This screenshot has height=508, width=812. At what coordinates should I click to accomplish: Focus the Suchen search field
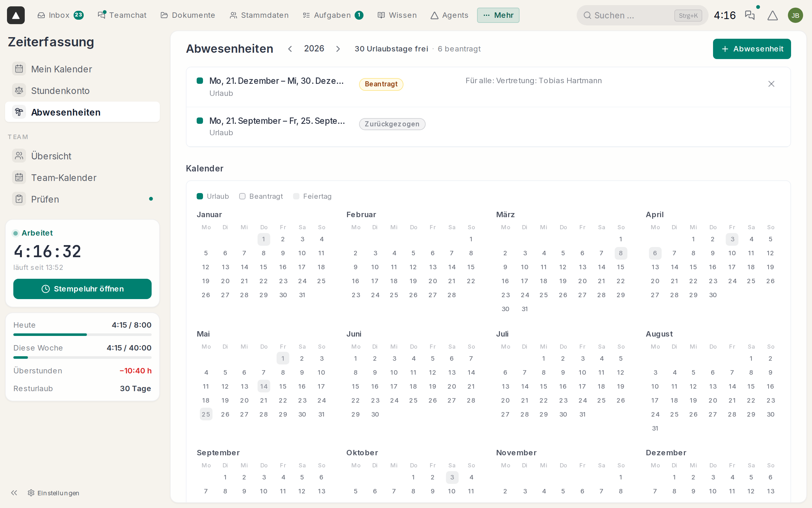tap(642, 15)
